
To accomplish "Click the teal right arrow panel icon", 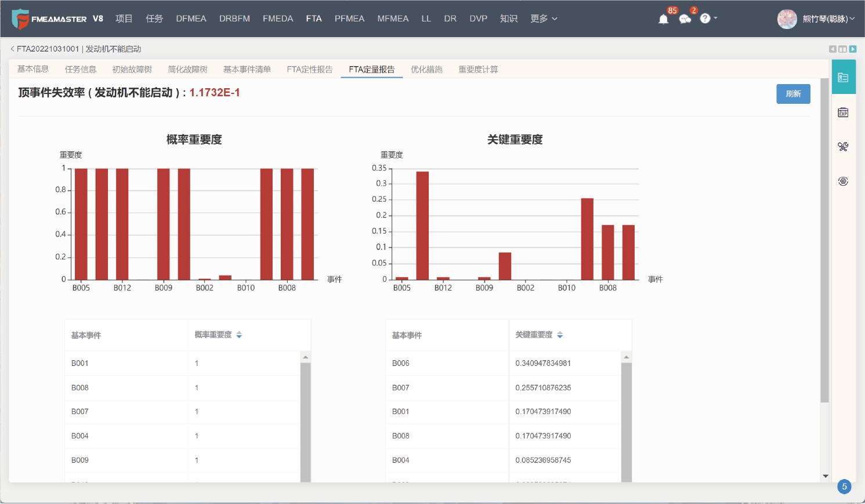I will tap(853, 49).
